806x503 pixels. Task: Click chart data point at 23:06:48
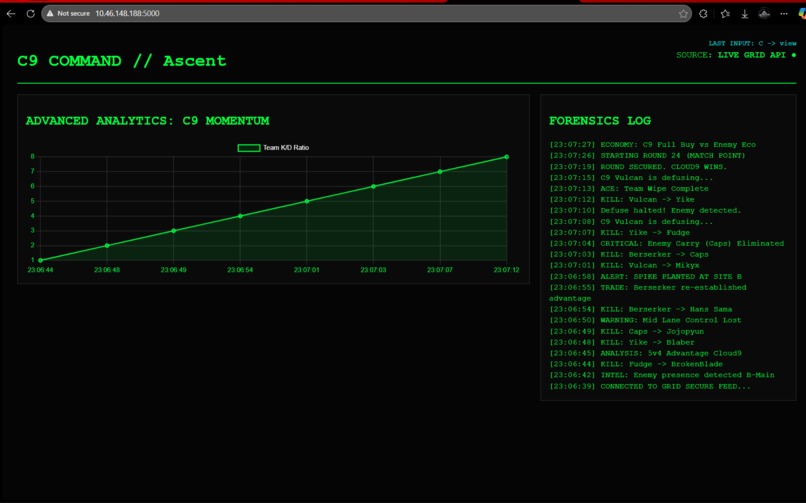point(107,246)
